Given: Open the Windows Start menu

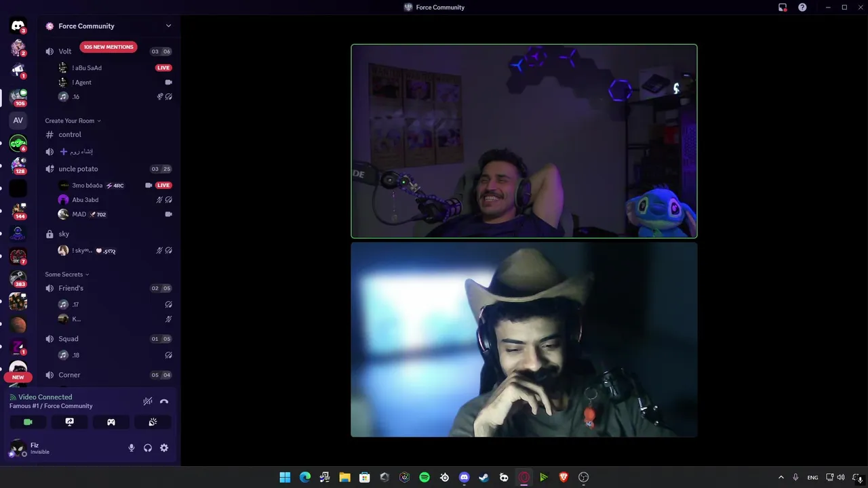Looking at the screenshot, I should [285, 477].
